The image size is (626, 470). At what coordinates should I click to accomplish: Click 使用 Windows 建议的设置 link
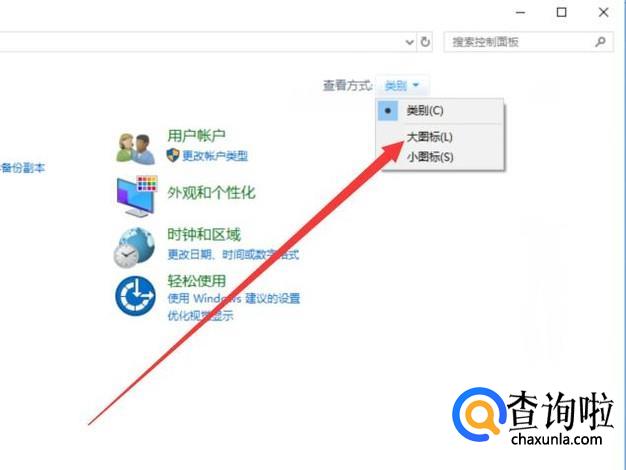click(234, 298)
